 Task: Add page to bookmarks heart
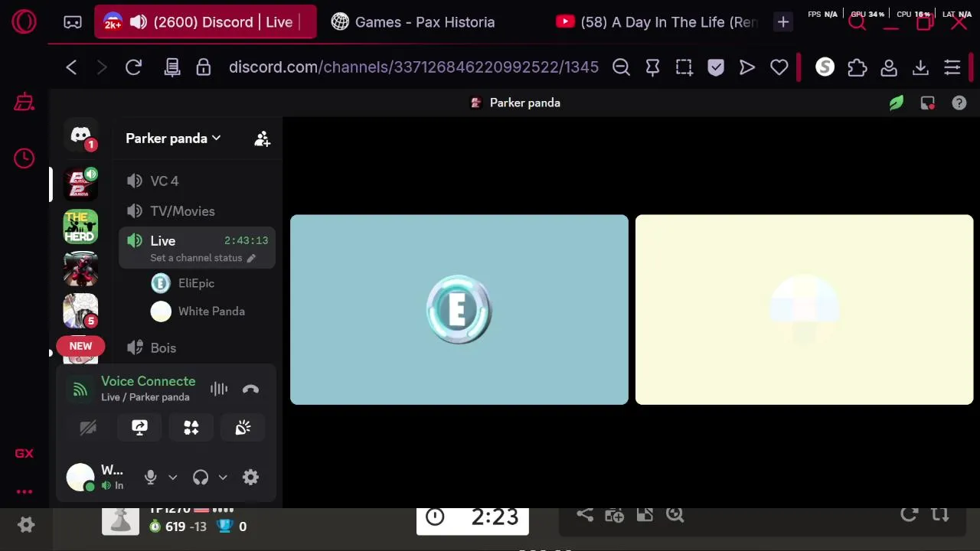tap(779, 67)
